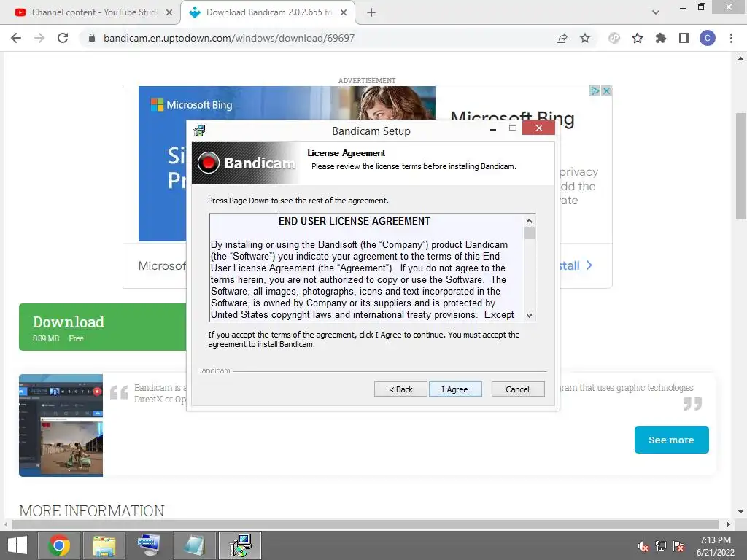Open File Explorer from the taskbar
747x560 pixels.
click(104, 545)
